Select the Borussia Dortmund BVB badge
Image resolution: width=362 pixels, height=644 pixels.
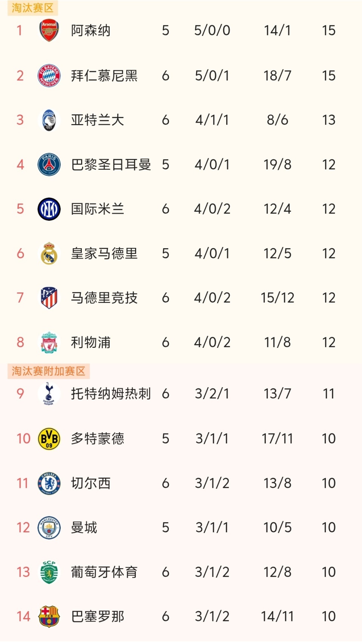[49, 438]
